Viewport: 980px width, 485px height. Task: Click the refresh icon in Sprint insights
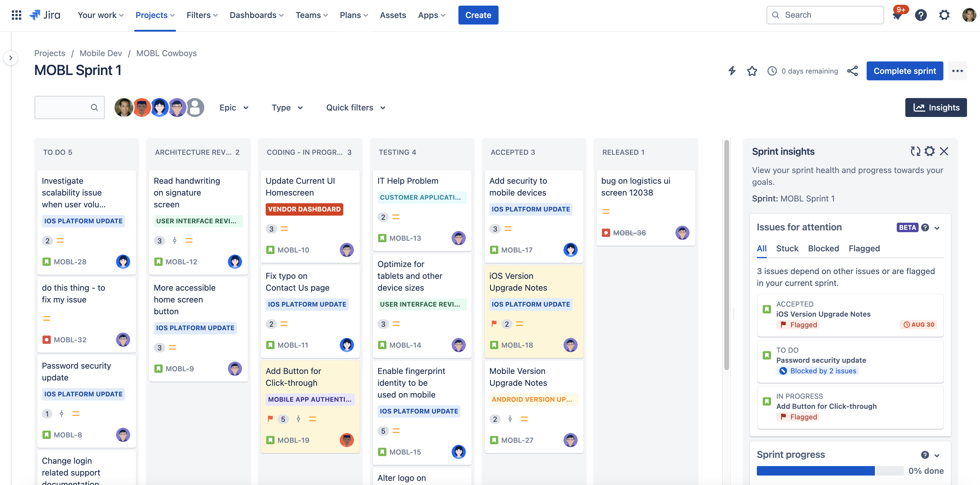tap(914, 151)
